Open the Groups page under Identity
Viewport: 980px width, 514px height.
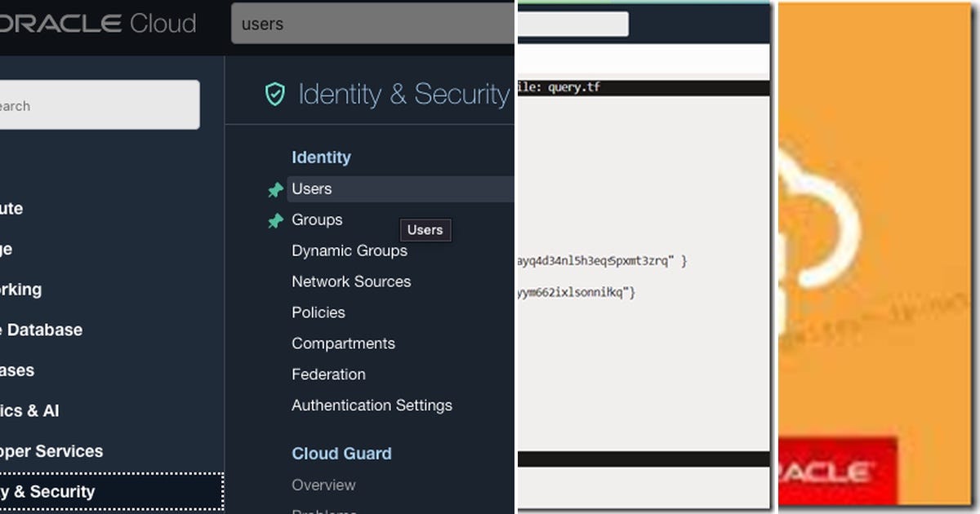(x=316, y=219)
